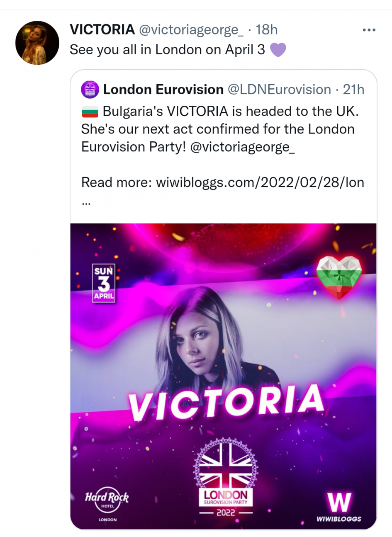Click the Bulgarian flag emoji
The image size is (392, 537).
[90, 112]
